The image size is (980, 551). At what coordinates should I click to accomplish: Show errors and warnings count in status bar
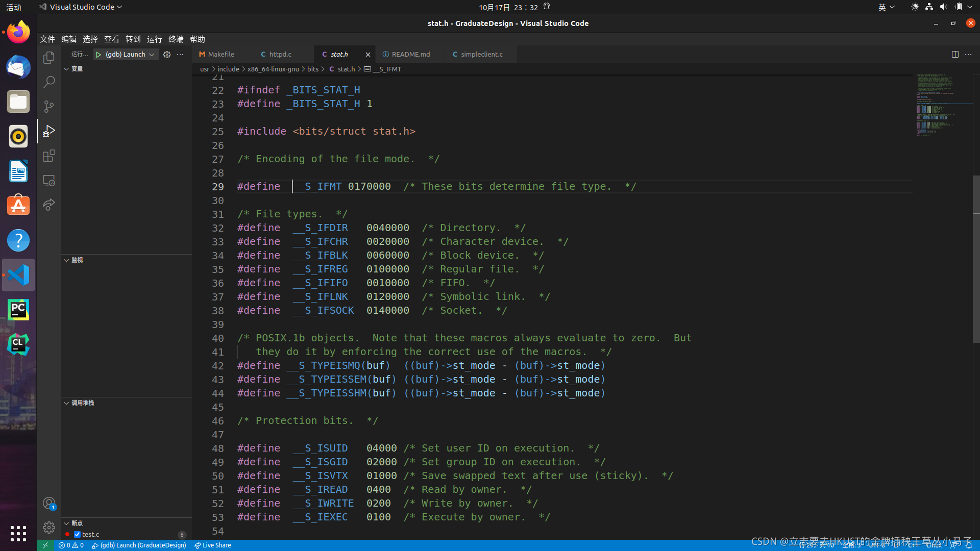pyautogui.click(x=71, y=545)
